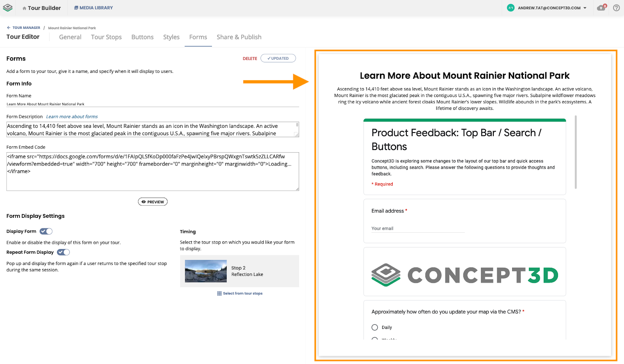Expand the account email dropdown
Image resolution: width=624 pixels, height=364 pixels.
tap(585, 8)
